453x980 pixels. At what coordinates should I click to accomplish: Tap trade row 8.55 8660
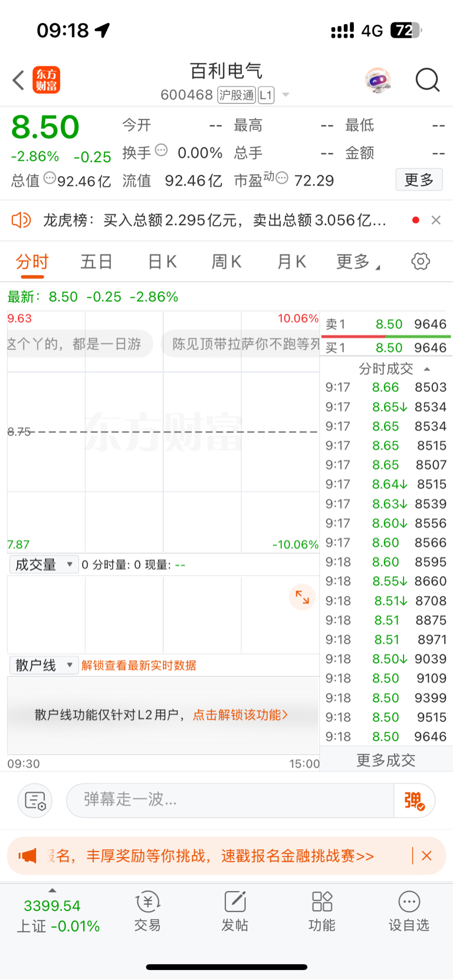click(x=386, y=581)
